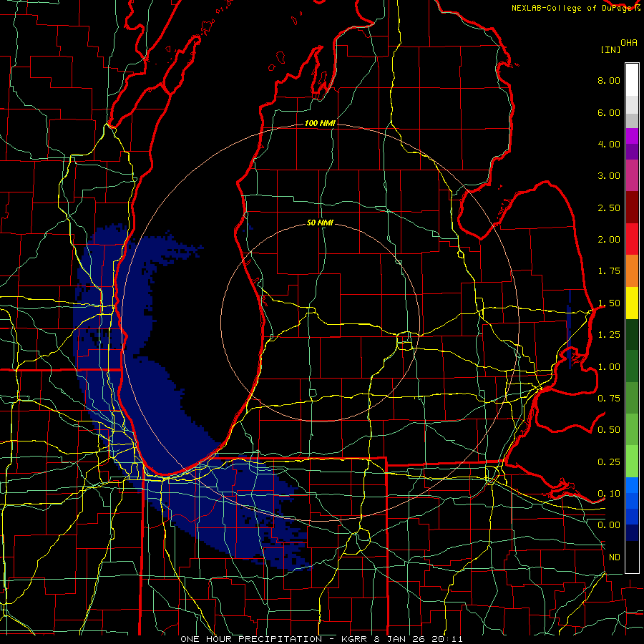Click the "50 NMI" range ring label
The image size is (644, 644).
[320, 223]
